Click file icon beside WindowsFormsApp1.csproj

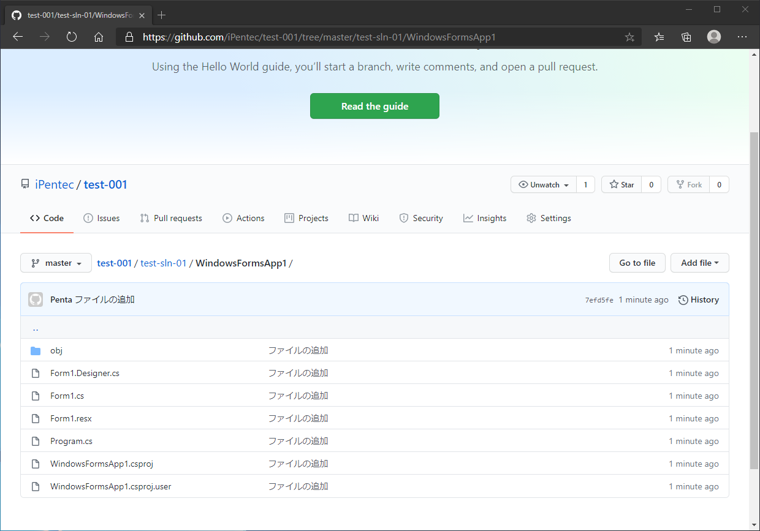(x=35, y=464)
